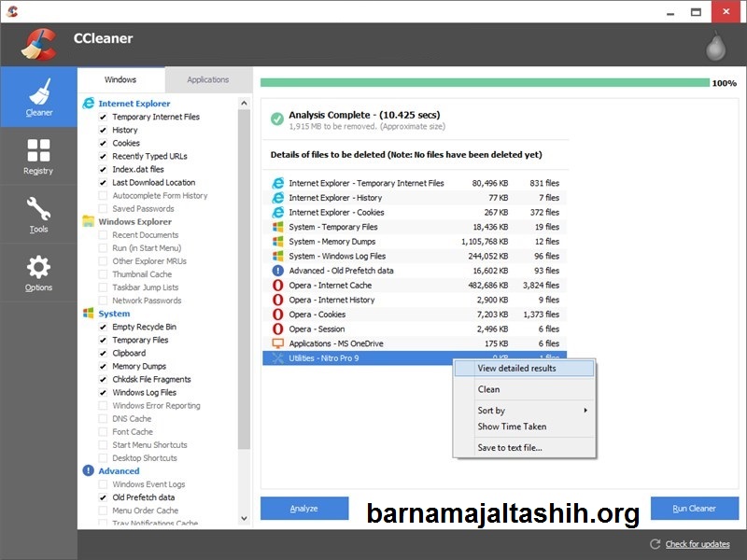This screenshot has width=747, height=560.
Task: Click the icon beside Advanced - Old Prefetch data
Action: (x=277, y=271)
